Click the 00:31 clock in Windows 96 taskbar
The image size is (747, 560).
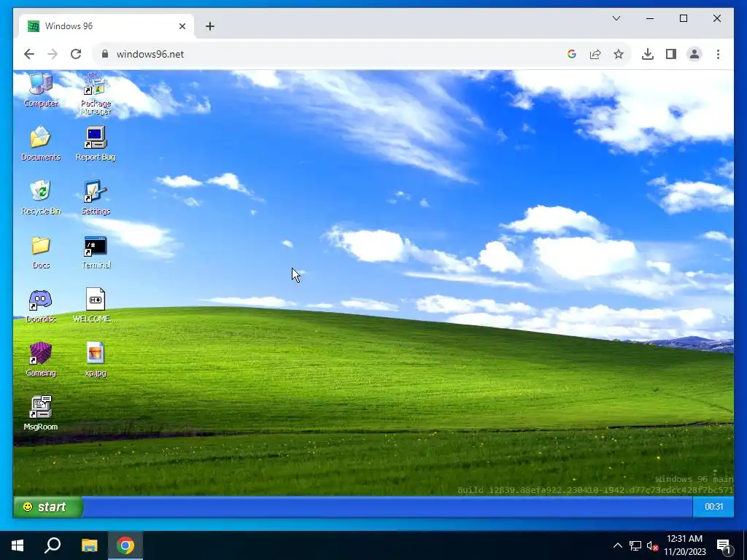click(713, 507)
